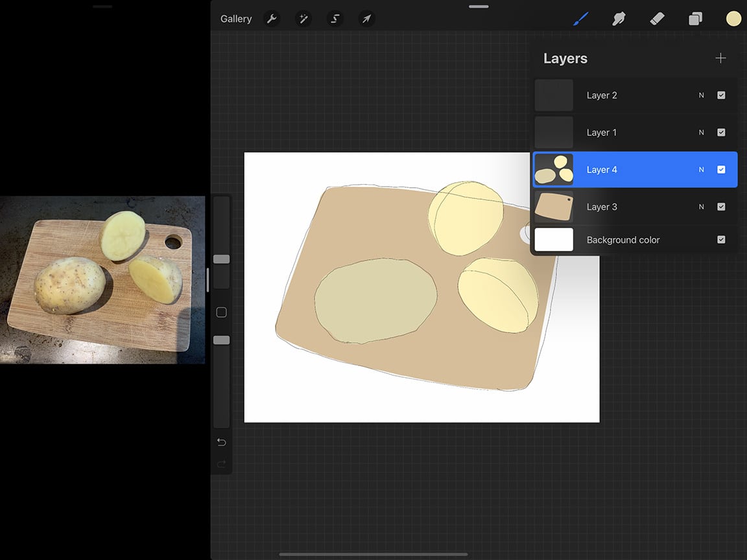Select the Background color layer entry
The height and width of the screenshot is (560, 747).
(x=622, y=239)
